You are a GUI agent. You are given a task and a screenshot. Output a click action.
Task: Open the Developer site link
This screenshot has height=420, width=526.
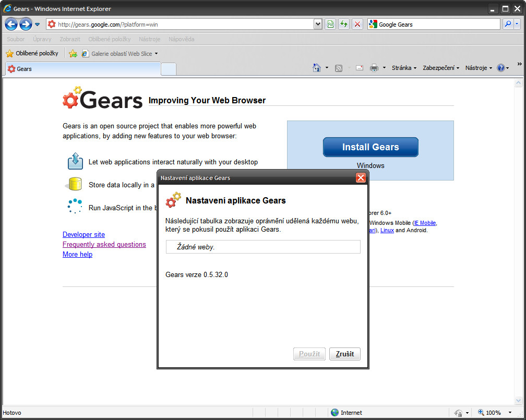tap(83, 234)
